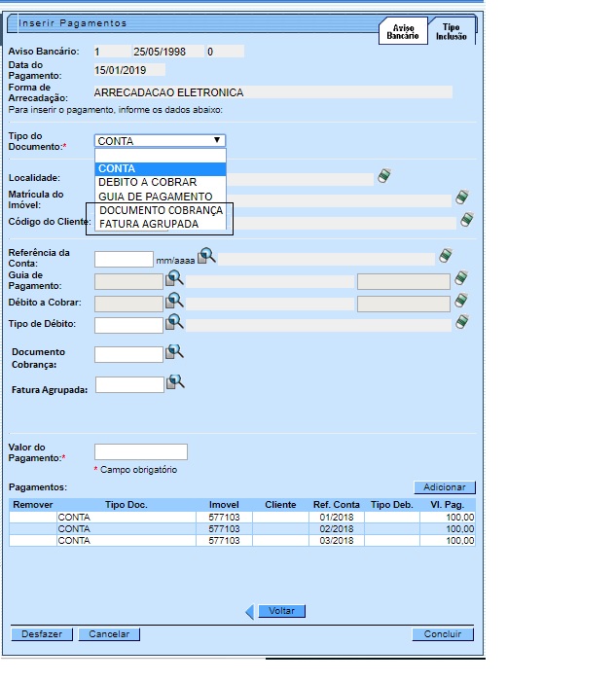Choose GUIA DE PAGAMENTO in the dropdown list
This screenshot has height=682, width=616.
point(155,197)
